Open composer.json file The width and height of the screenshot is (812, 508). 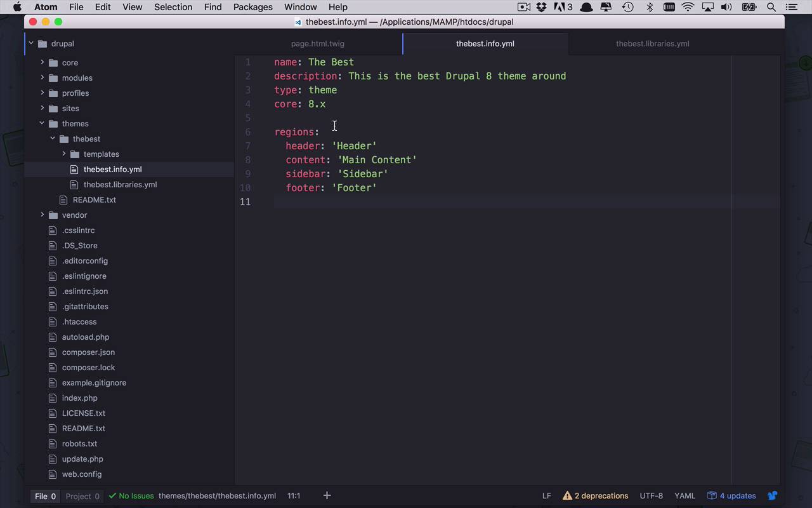[x=88, y=352]
